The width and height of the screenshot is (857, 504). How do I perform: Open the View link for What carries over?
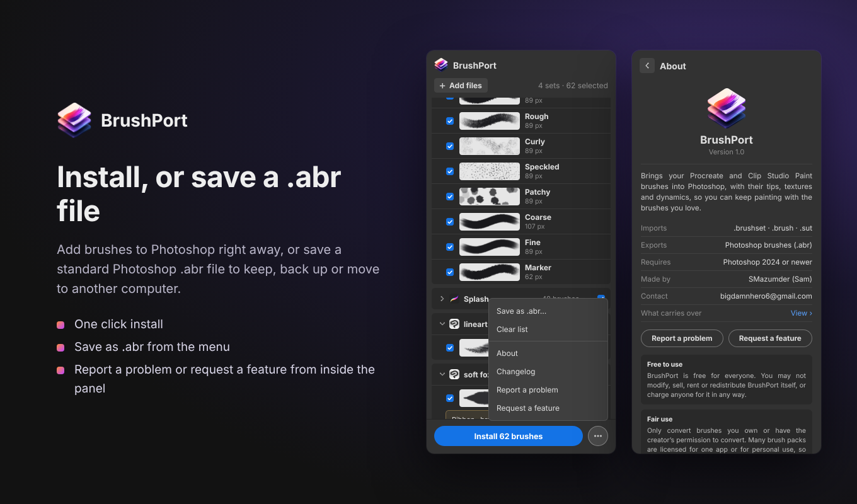click(x=802, y=313)
